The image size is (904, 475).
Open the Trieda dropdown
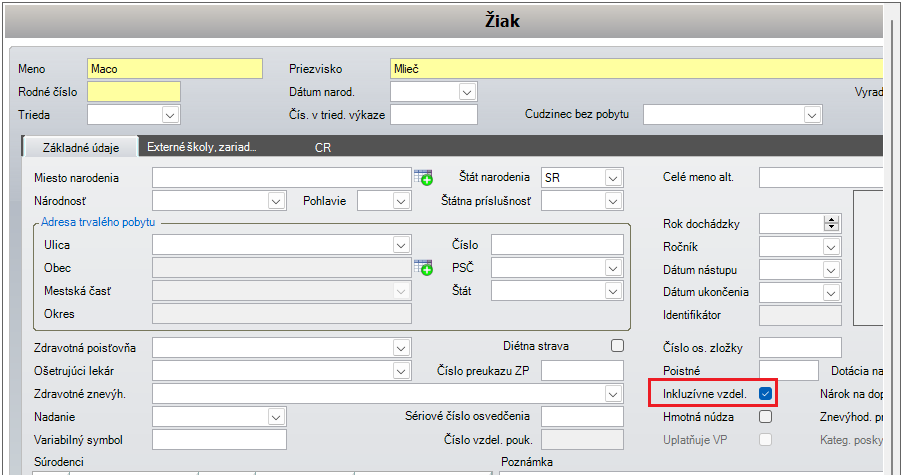tap(170, 115)
